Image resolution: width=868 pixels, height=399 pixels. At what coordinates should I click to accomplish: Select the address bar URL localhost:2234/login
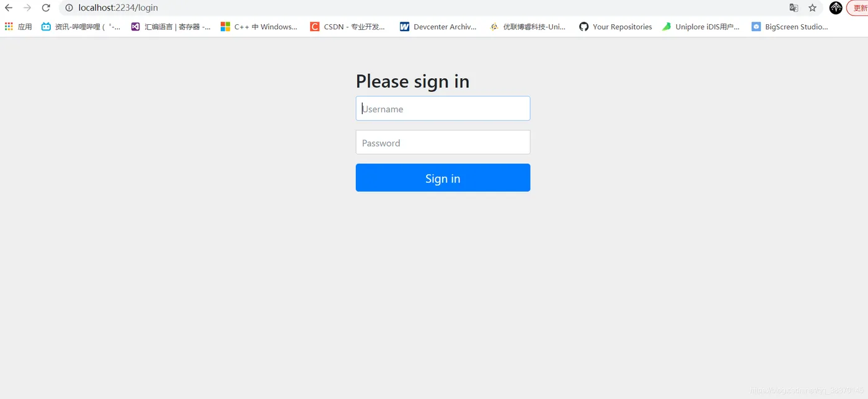click(118, 7)
